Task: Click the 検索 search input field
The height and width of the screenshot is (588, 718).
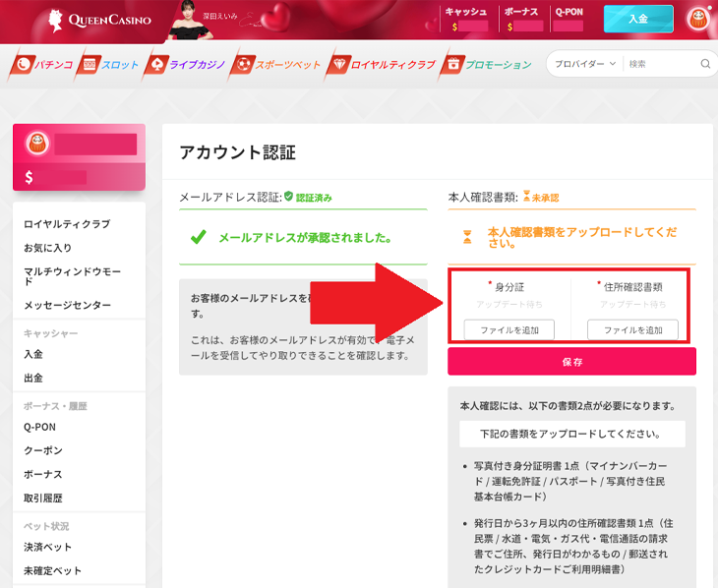Action: pos(660,64)
